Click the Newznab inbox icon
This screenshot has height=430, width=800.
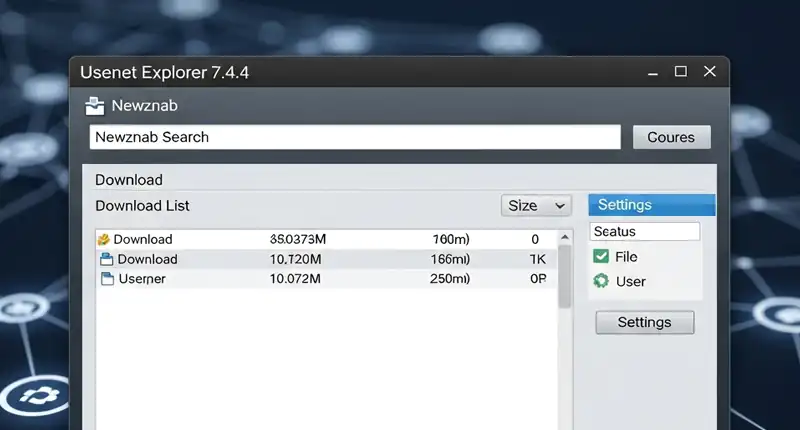tap(95, 106)
